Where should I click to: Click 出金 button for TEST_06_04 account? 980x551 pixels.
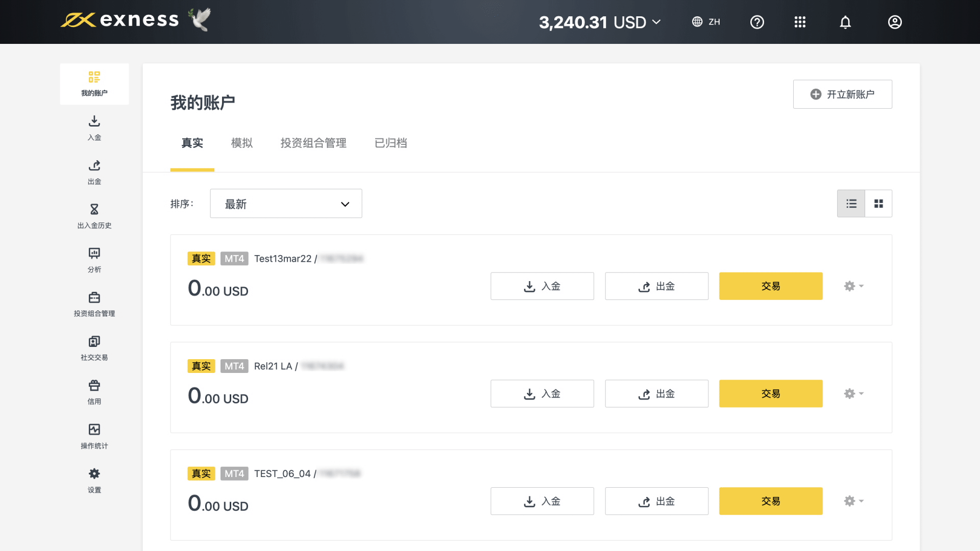coord(656,502)
